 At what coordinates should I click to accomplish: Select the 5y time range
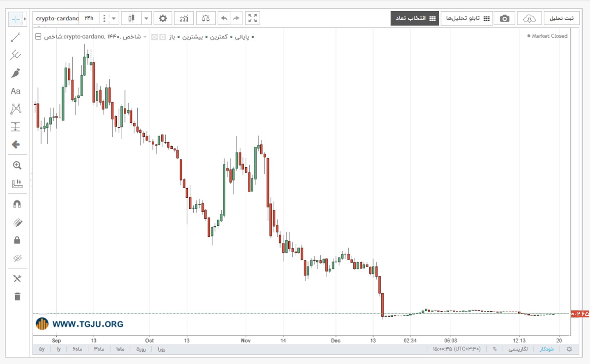[x=42, y=349]
